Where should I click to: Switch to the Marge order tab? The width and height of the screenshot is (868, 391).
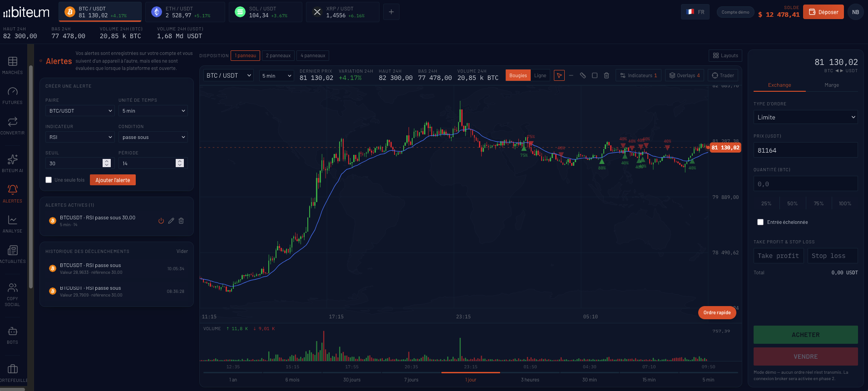(832, 85)
